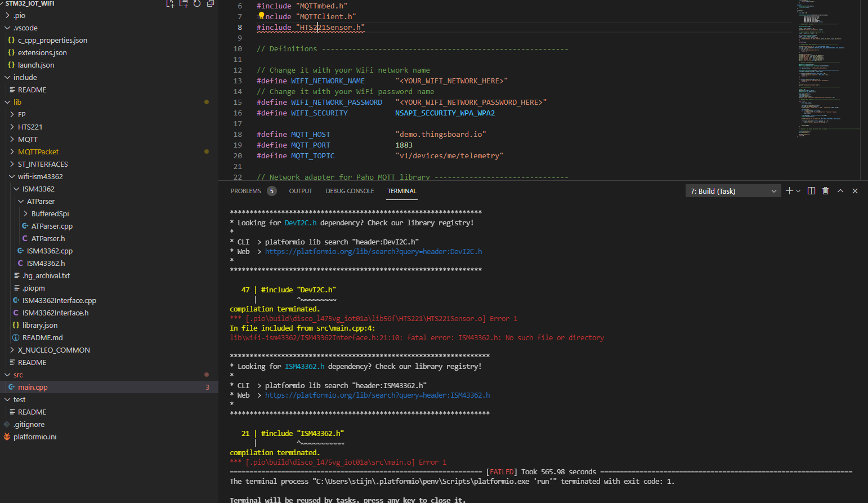Refresh the explorer file tree
868x503 pixels.
197,3
